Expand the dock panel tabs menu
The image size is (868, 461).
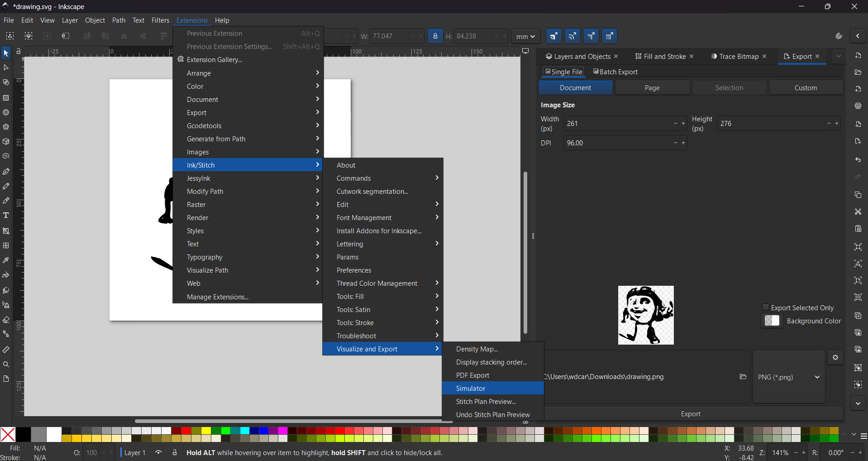[x=839, y=56]
